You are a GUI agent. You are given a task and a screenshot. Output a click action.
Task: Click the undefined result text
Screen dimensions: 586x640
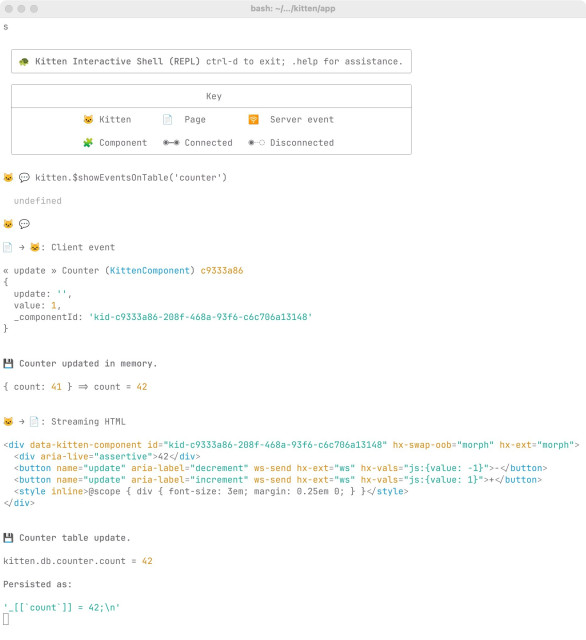(x=38, y=201)
